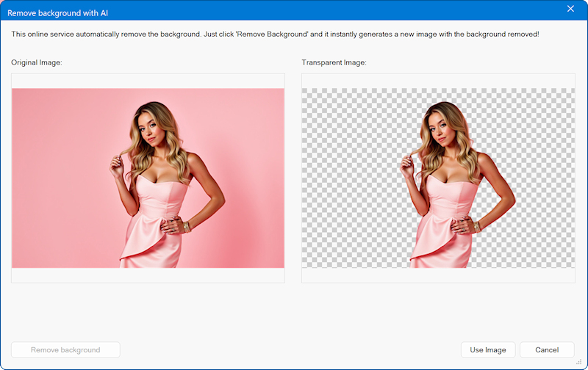Select the transparent image preview
Screen dimensions: 588x370
(x=438, y=178)
